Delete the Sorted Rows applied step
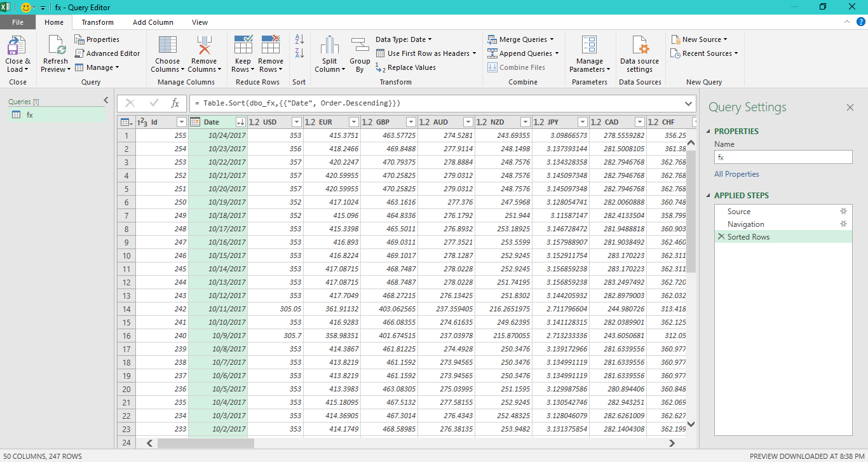The width and height of the screenshot is (868, 462). 721,236
